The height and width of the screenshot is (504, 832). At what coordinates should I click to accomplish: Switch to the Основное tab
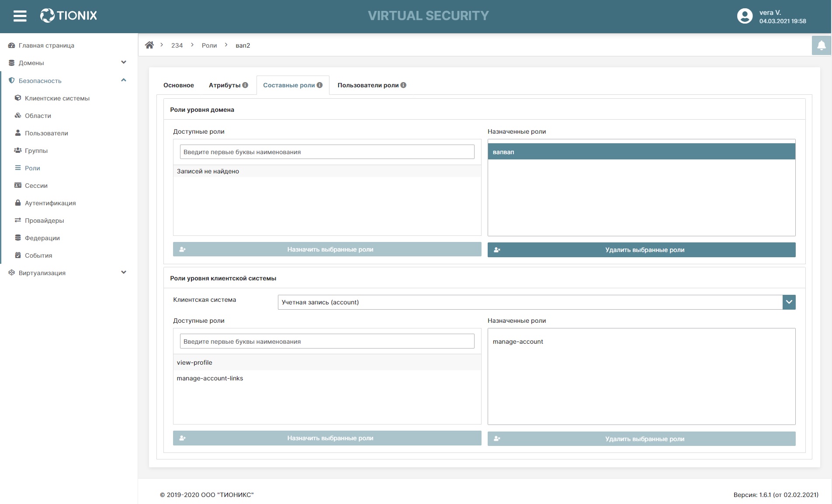pyautogui.click(x=179, y=85)
